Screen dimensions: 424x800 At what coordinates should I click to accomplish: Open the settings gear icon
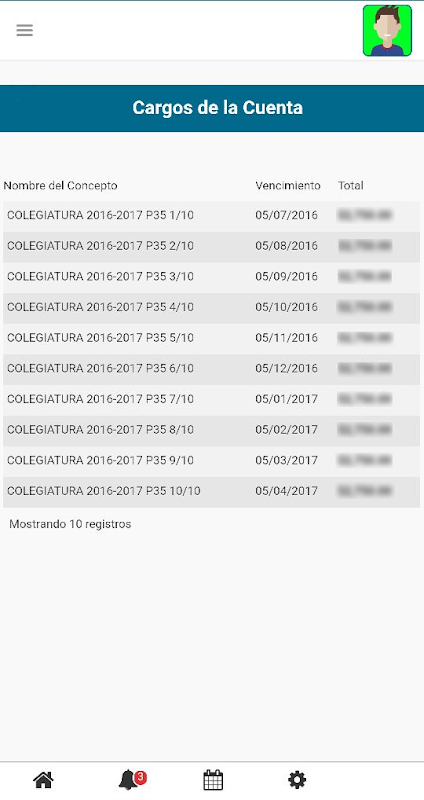[x=297, y=780]
